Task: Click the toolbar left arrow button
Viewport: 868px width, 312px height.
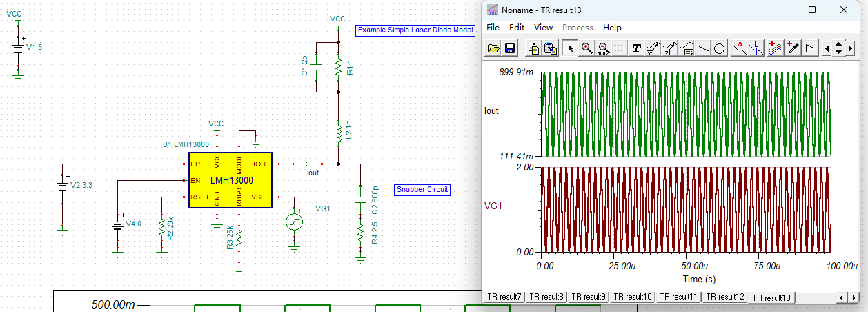Action: coord(827,48)
